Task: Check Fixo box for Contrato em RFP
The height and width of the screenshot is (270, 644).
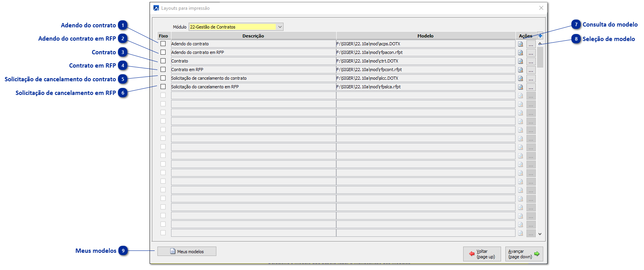Action: [163, 70]
